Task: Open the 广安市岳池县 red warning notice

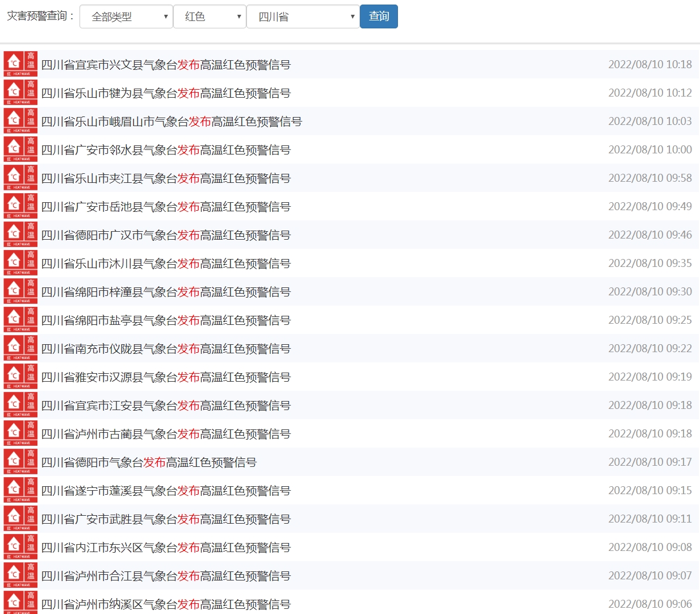Action: pos(166,207)
